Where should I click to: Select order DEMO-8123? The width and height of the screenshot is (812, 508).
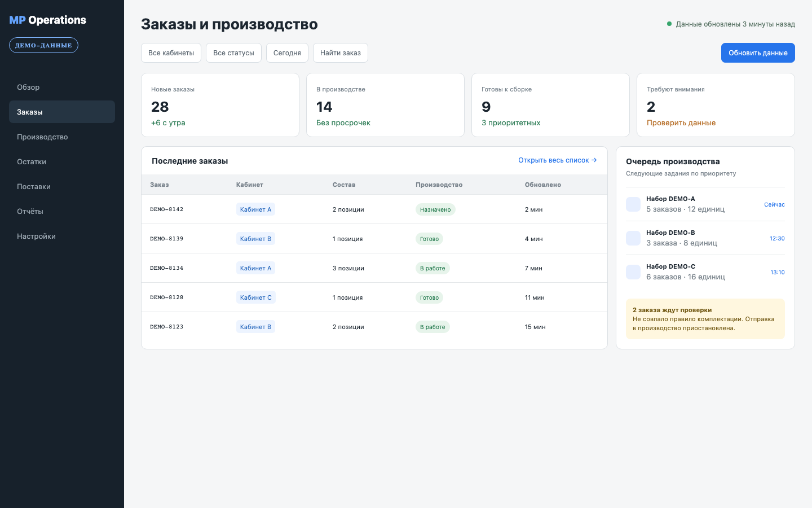(x=166, y=327)
